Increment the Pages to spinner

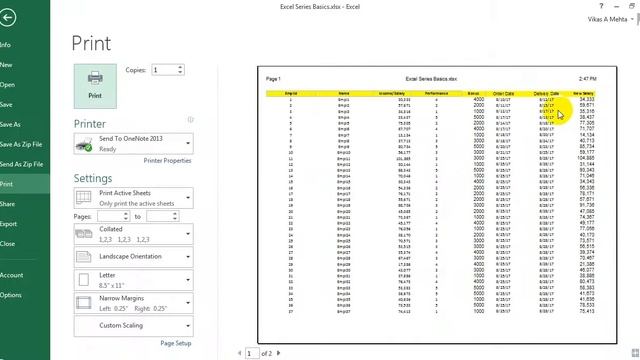(x=175, y=214)
